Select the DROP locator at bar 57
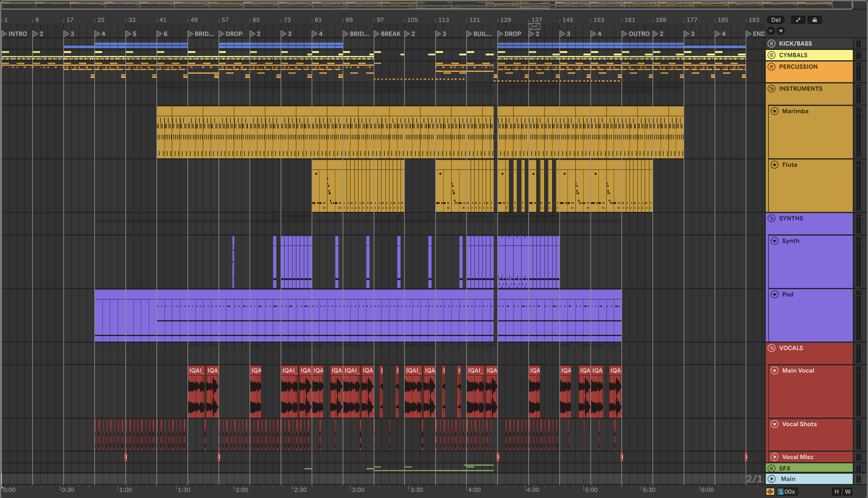 [231, 34]
